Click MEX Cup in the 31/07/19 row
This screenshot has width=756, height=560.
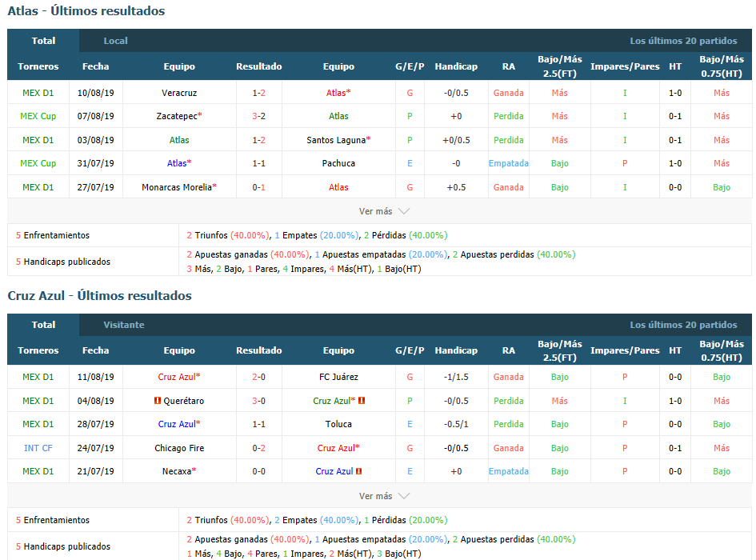point(38,163)
